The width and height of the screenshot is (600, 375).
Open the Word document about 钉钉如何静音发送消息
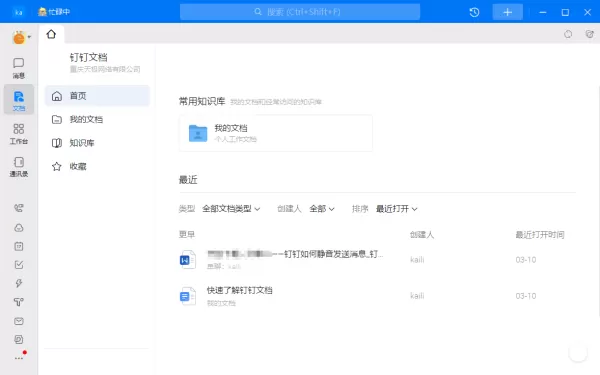[295, 254]
